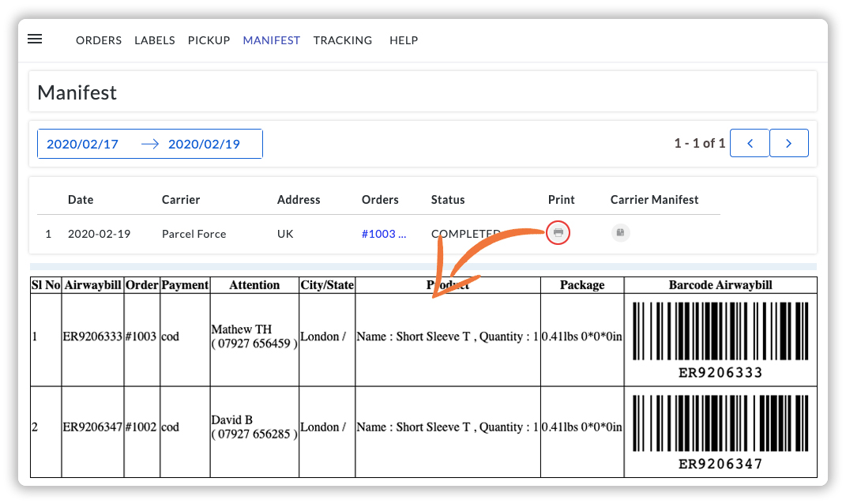
Task: Click the arrow between the two dates
Action: click(x=149, y=143)
